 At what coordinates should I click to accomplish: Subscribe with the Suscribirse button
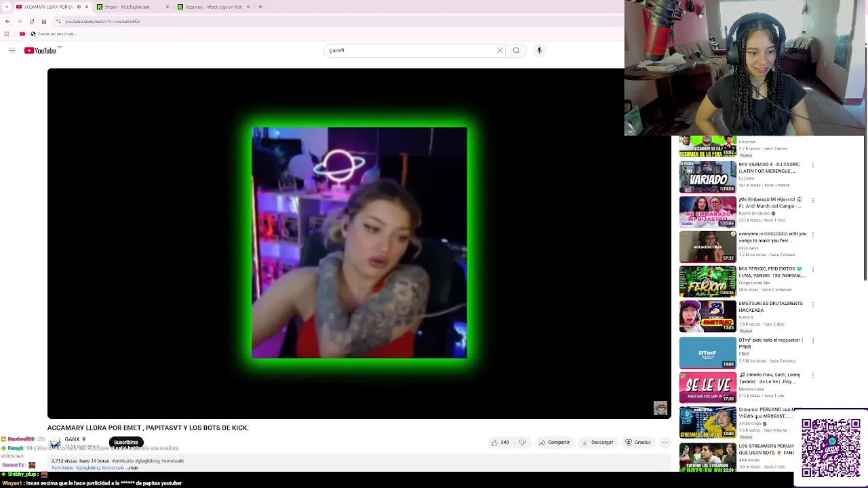pyautogui.click(x=126, y=443)
